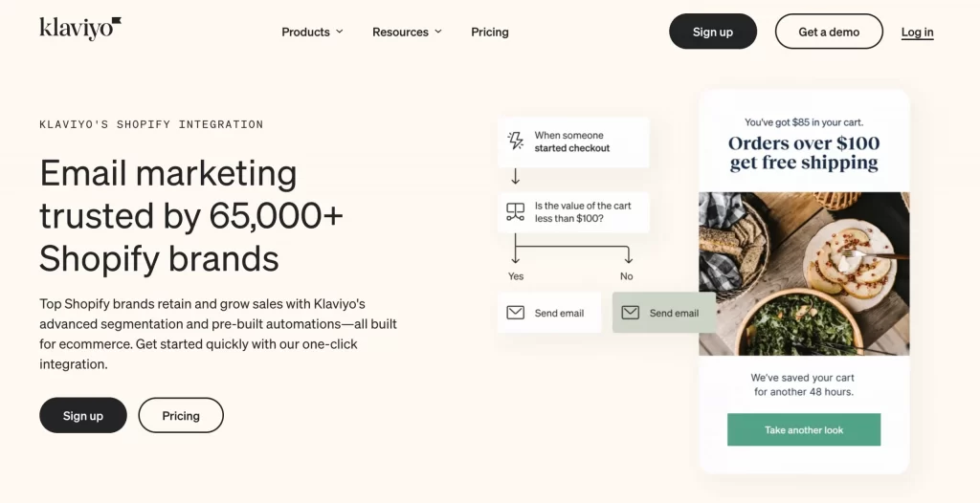This screenshot has height=503, width=980.
Task: Click the Sign up button below the description
Action: click(83, 416)
